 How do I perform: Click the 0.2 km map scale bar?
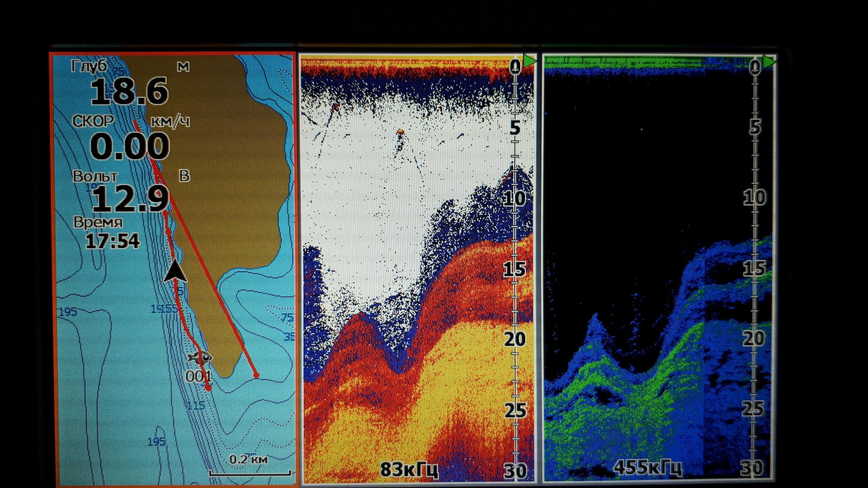pyautogui.click(x=250, y=473)
